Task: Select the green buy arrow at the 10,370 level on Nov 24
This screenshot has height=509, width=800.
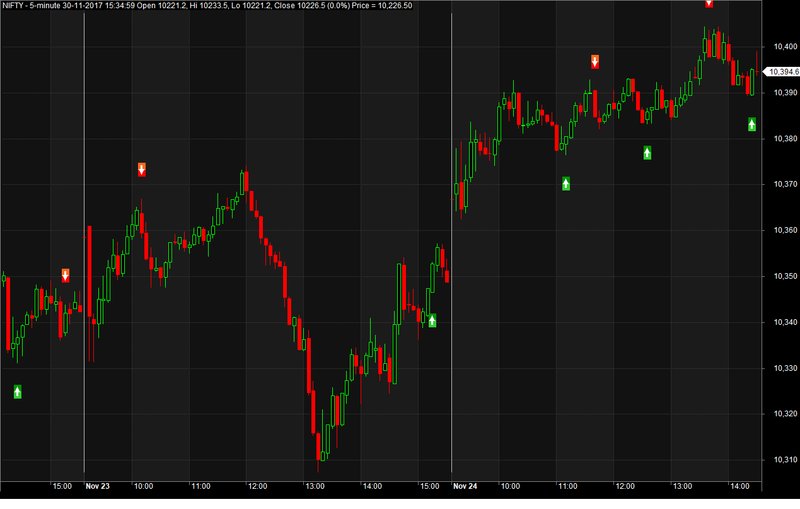Action: coord(566,184)
